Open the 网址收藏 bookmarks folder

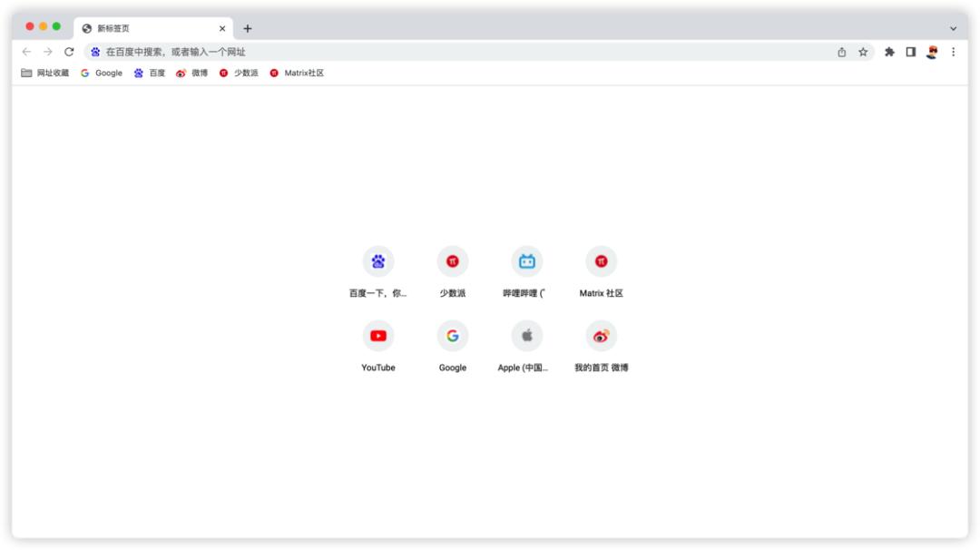[45, 74]
